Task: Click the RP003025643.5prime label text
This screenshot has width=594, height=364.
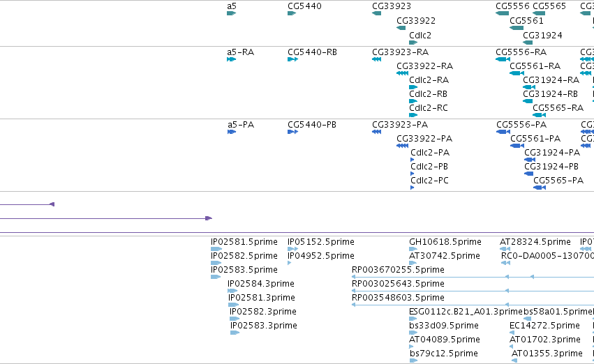Action: tap(398, 285)
